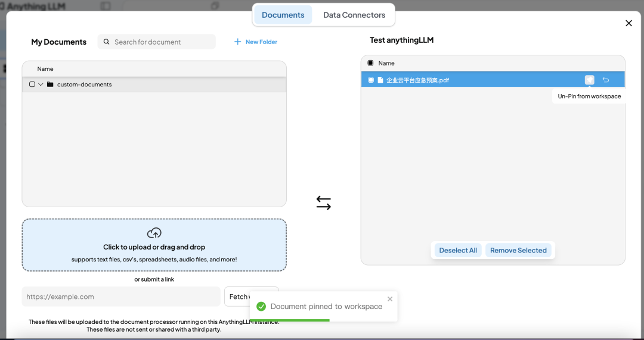Click the Test anythingLLM workspace title
The width and height of the screenshot is (644, 340).
(402, 40)
